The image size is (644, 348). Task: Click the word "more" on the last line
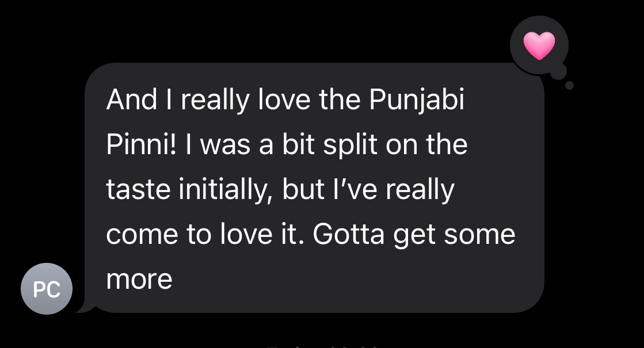click(139, 280)
